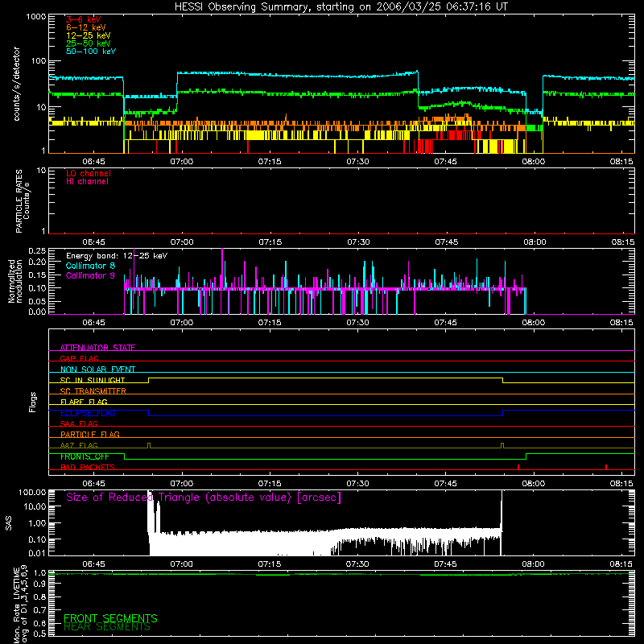
Task: Click the Mon. Rate LIVETIME axis label
Action: 20,603
